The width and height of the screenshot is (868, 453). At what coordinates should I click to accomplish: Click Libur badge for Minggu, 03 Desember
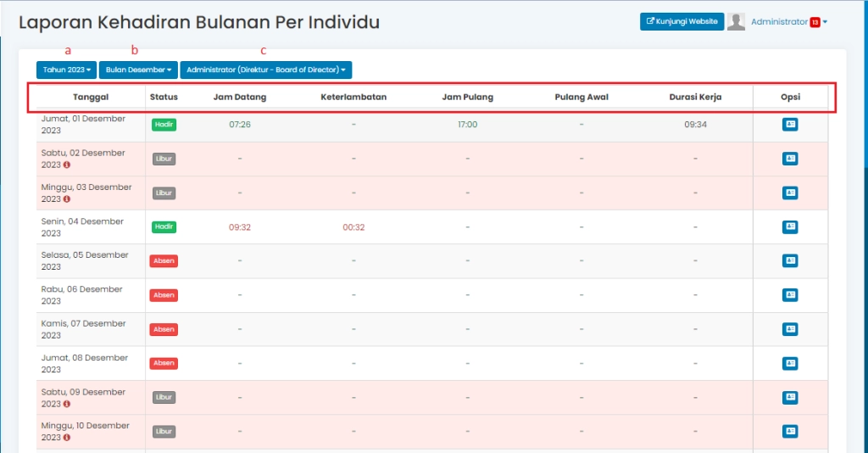pos(164,193)
